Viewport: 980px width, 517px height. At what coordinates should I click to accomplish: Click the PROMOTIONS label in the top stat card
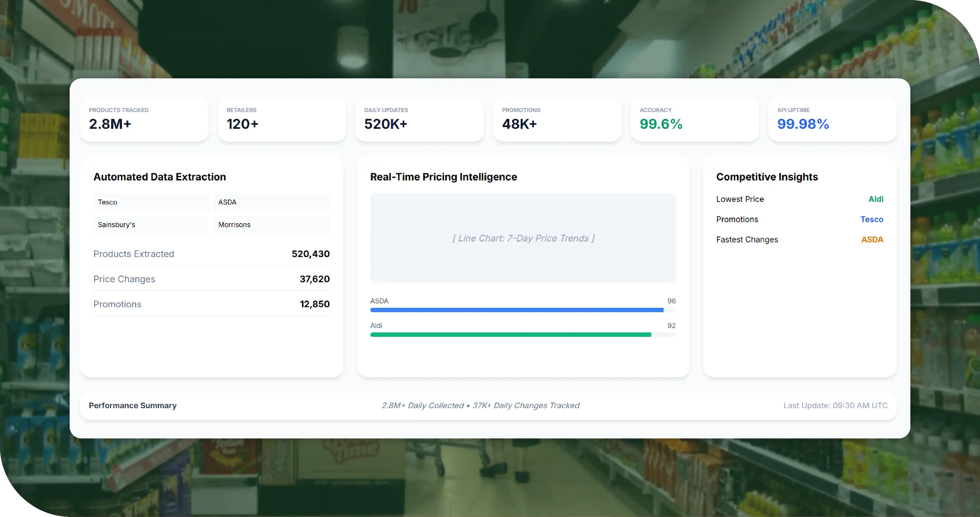tap(521, 110)
